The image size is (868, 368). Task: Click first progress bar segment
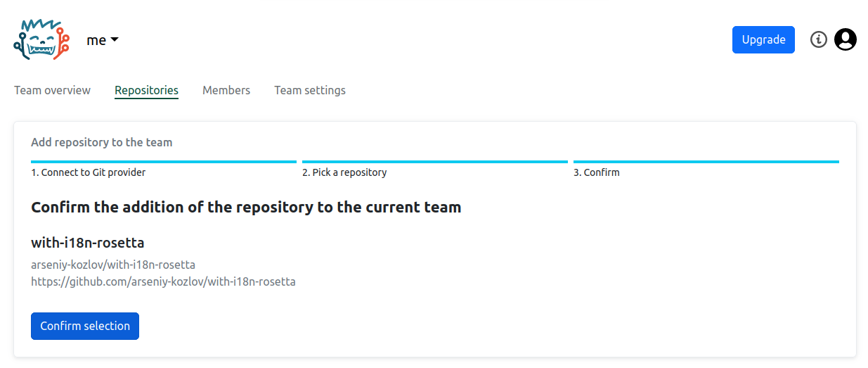(x=164, y=162)
